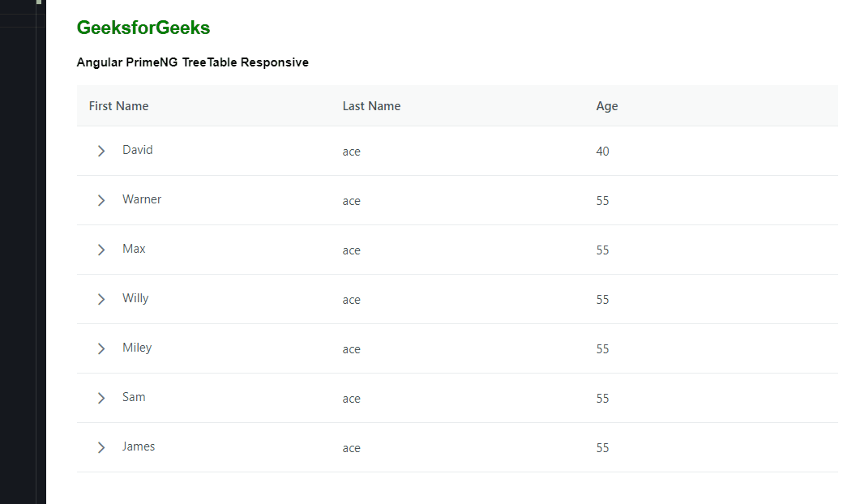Open the GeeksforGeeks heading link
843x504 pixels.
(x=143, y=27)
